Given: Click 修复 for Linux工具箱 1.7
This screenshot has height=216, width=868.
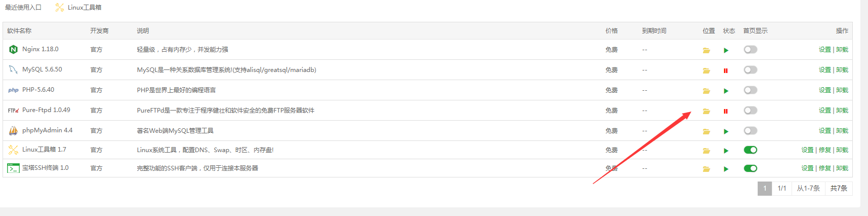Looking at the screenshot, I should pyautogui.click(x=824, y=150).
